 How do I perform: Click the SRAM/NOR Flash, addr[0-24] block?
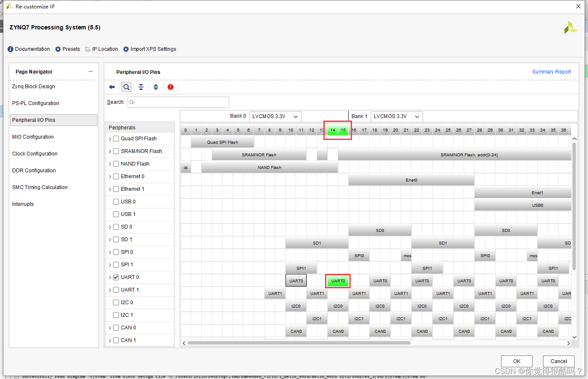click(x=454, y=155)
